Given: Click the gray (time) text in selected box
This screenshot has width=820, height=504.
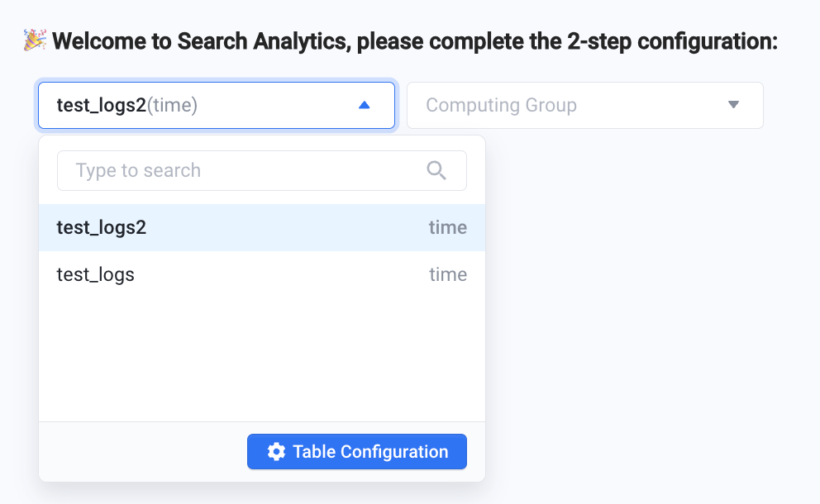Looking at the screenshot, I should click(x=172, y=105).
